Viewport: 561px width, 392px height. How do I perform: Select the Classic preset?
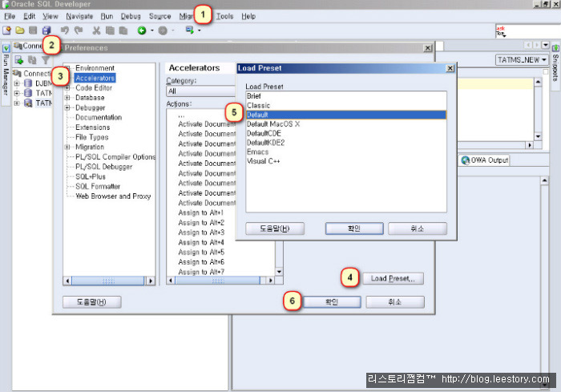346,105
